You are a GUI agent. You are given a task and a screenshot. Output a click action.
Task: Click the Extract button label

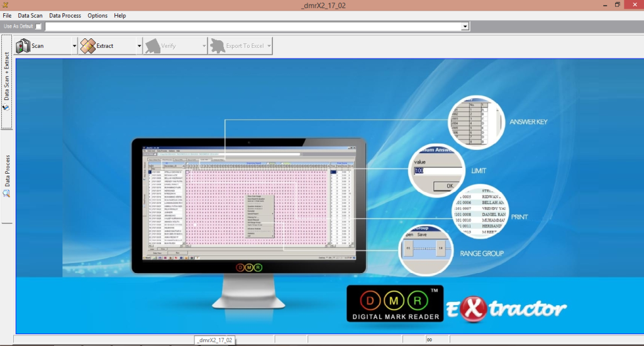(105, 46)
